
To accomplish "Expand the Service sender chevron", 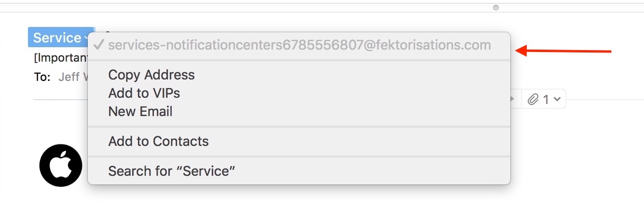I will click(x=86, y=38).
